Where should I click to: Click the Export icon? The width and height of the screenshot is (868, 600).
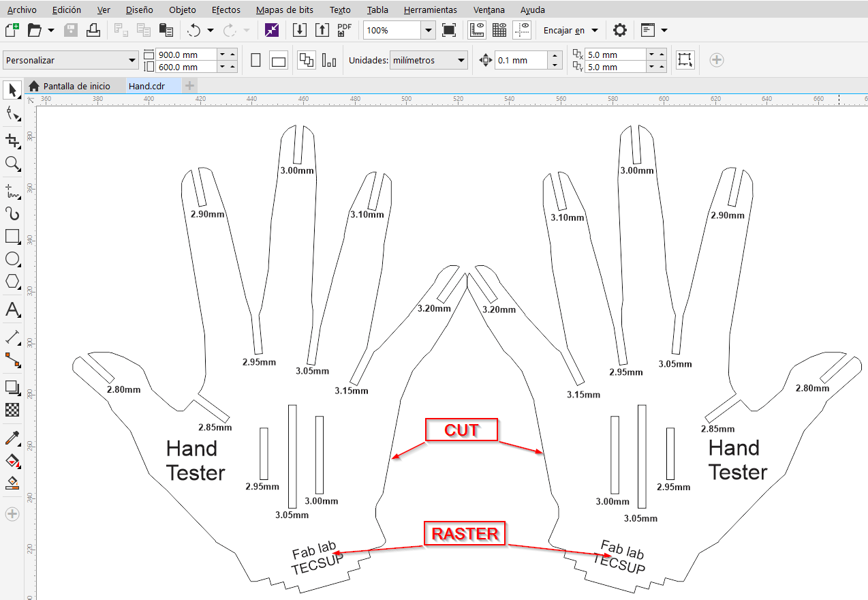322,30
